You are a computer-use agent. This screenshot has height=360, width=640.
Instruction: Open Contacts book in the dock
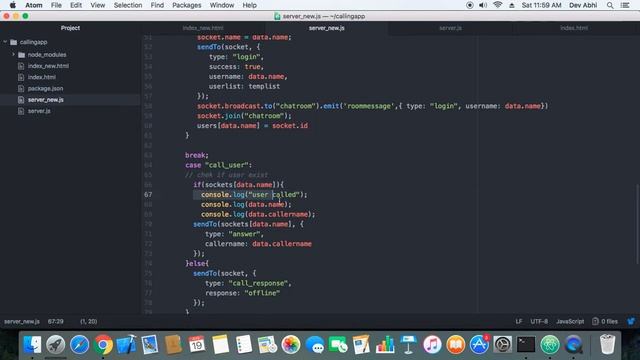point(173,345)
